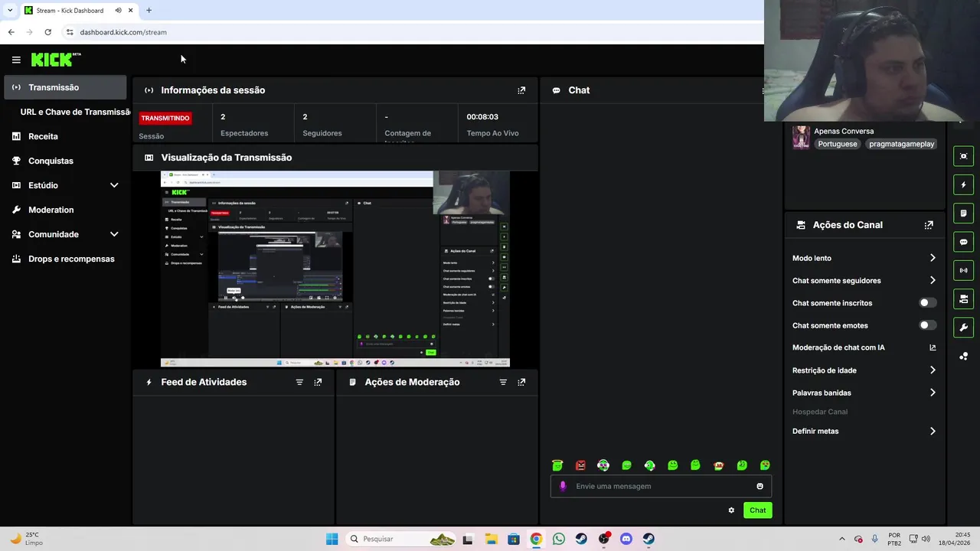Click the lightning bolt widget icon in right rail

pyautogui.click(x=963, y=184)
